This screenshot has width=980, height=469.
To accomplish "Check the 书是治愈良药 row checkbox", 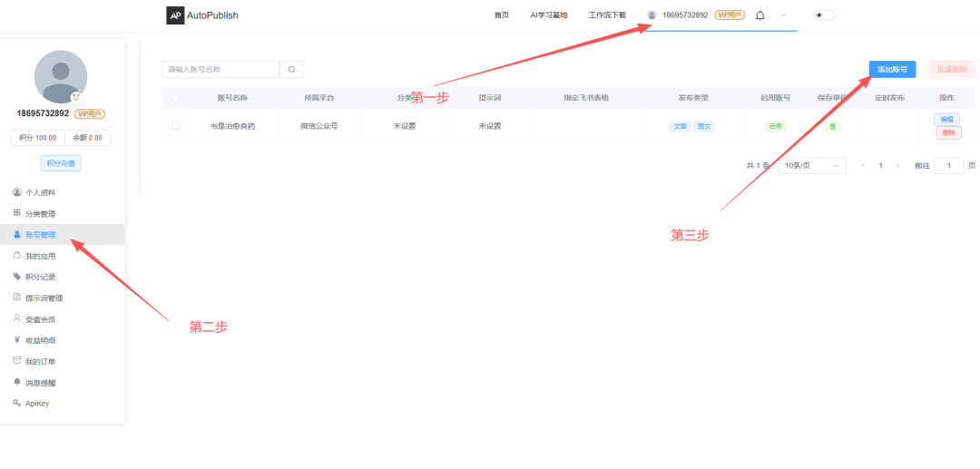I will (x=176, y=125).
